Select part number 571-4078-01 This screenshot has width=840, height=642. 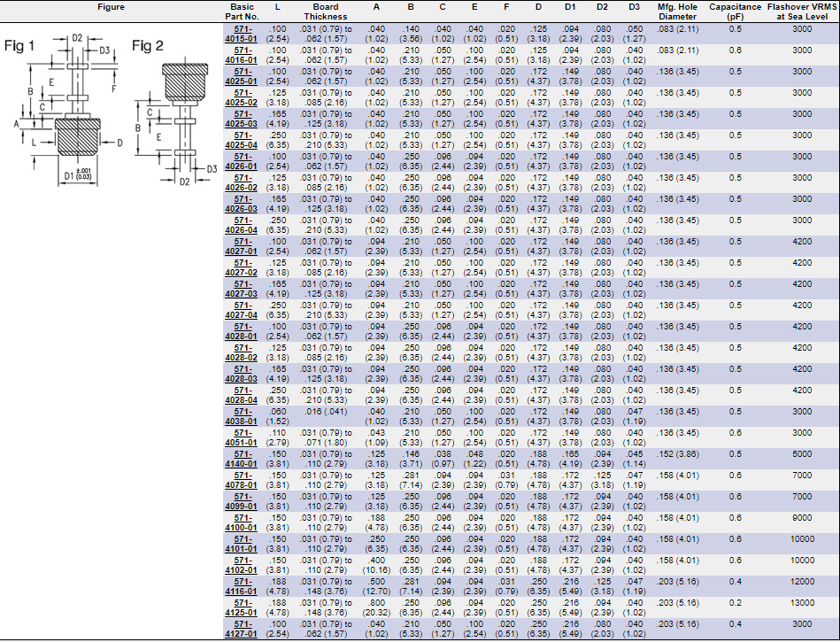(x=239, y=480)
